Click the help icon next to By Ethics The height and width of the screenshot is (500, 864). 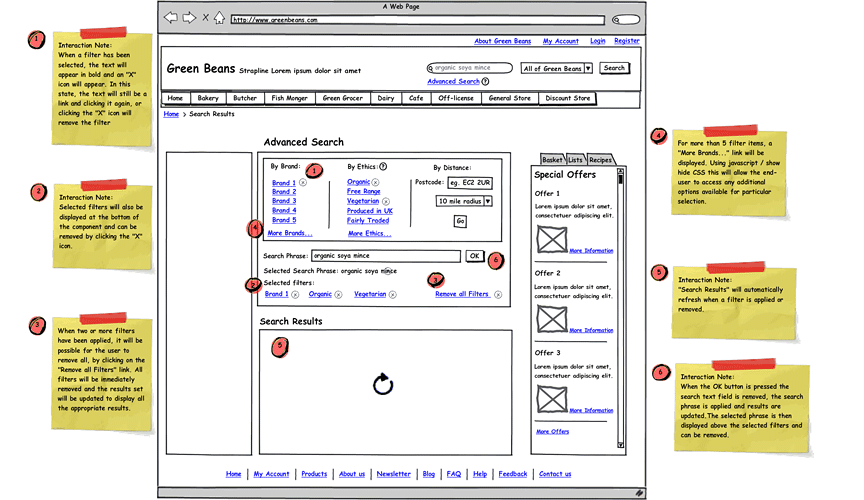(x=383, y=167)
